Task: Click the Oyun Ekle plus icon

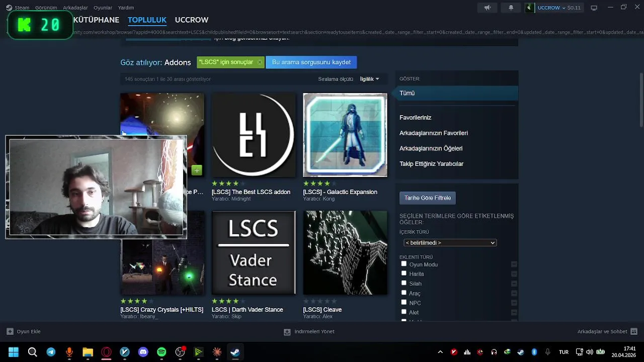Action: pos(10,331)
